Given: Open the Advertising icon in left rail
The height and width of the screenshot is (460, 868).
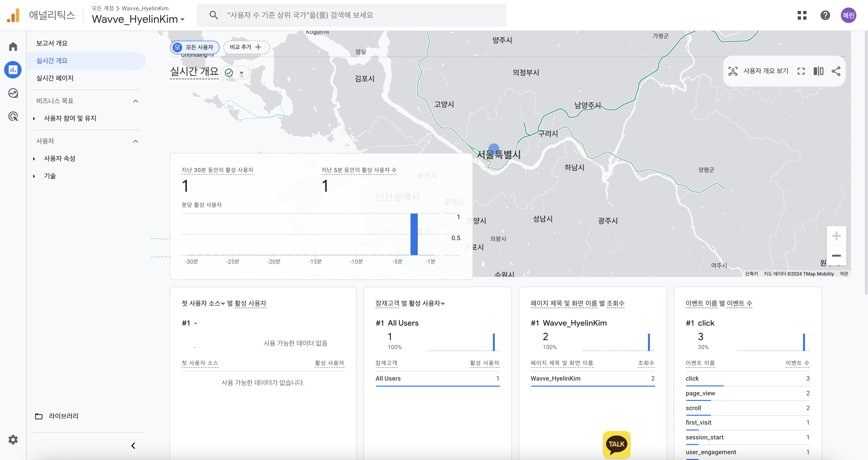Looking at the screenshot, I should [13, 116].
